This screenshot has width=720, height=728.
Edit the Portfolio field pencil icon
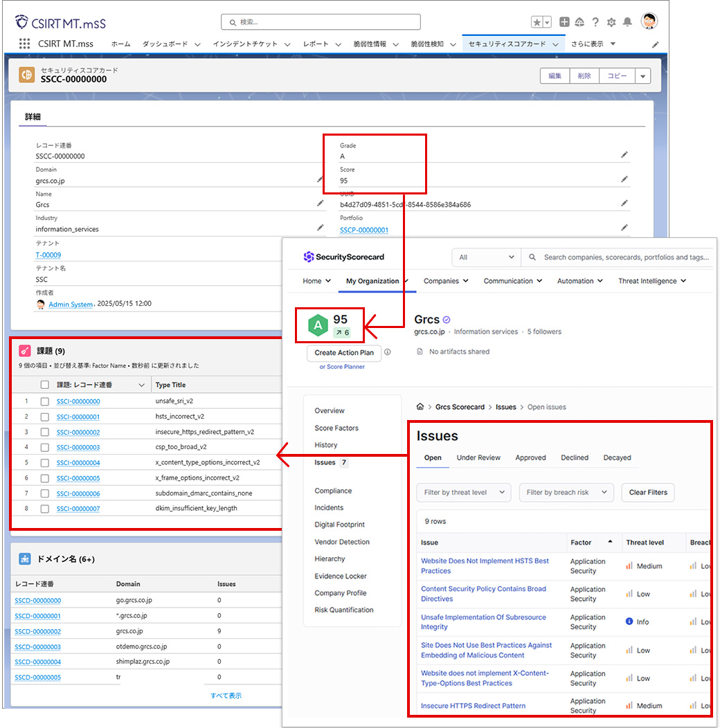click(624, 228)
